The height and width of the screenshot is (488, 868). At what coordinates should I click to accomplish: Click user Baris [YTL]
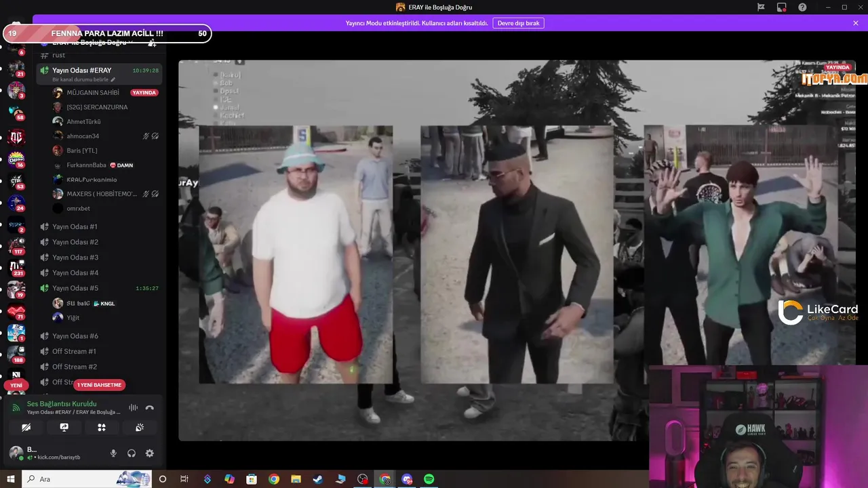click(x=82, y=150)
